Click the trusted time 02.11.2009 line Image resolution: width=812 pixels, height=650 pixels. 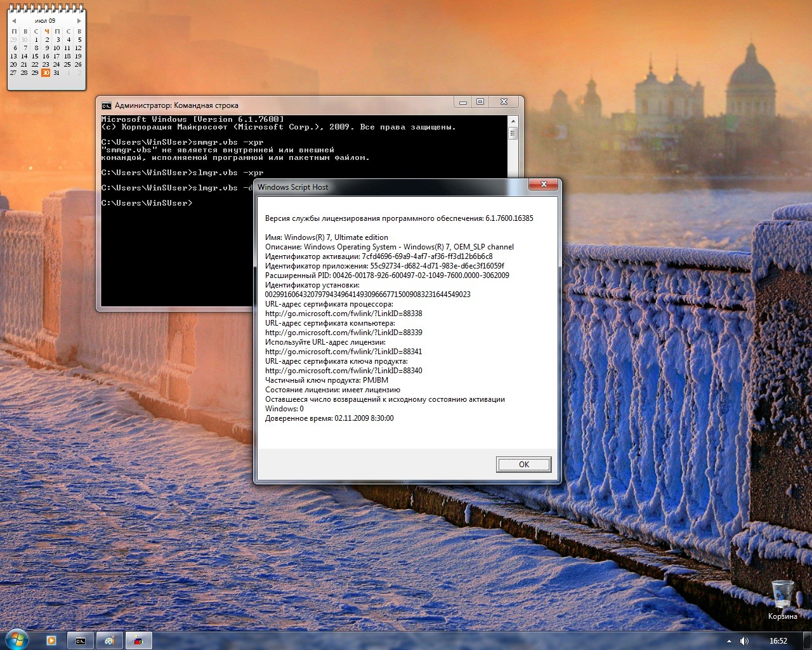pos(329,418)
